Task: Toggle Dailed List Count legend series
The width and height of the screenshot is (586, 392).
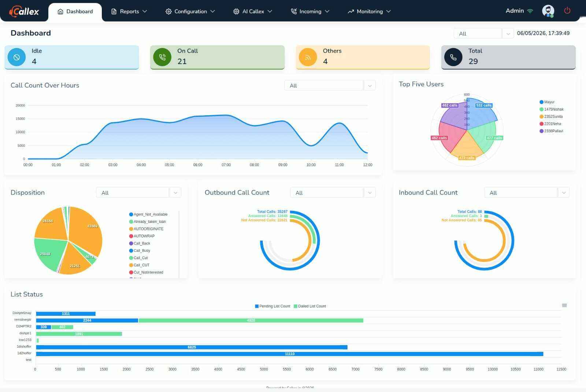Action: pos(310,306)
